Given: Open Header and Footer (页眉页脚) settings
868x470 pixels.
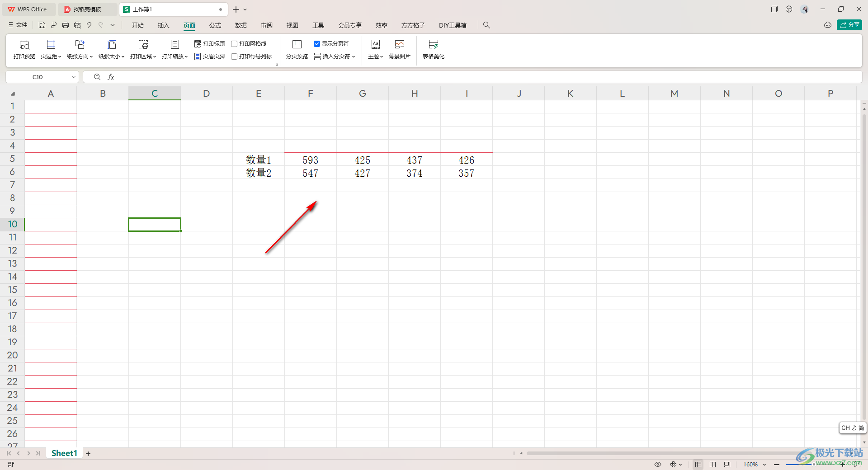Looking at the screenshot, I should (209, 56).
